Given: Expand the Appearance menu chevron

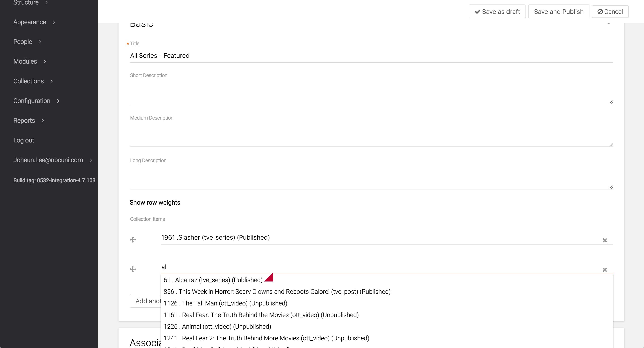Looking at the screenshot, I should tap(54, 22).
